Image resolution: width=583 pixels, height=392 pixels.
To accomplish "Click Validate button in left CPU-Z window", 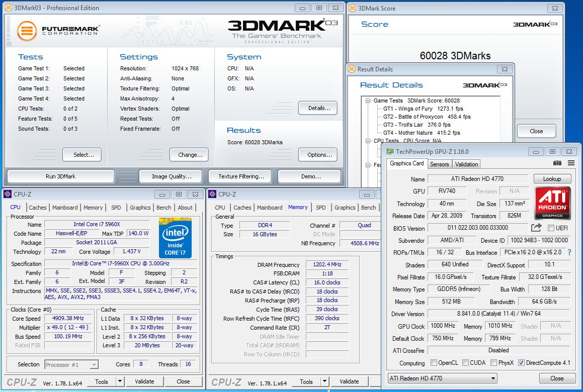I will click(x=144, y=381).
